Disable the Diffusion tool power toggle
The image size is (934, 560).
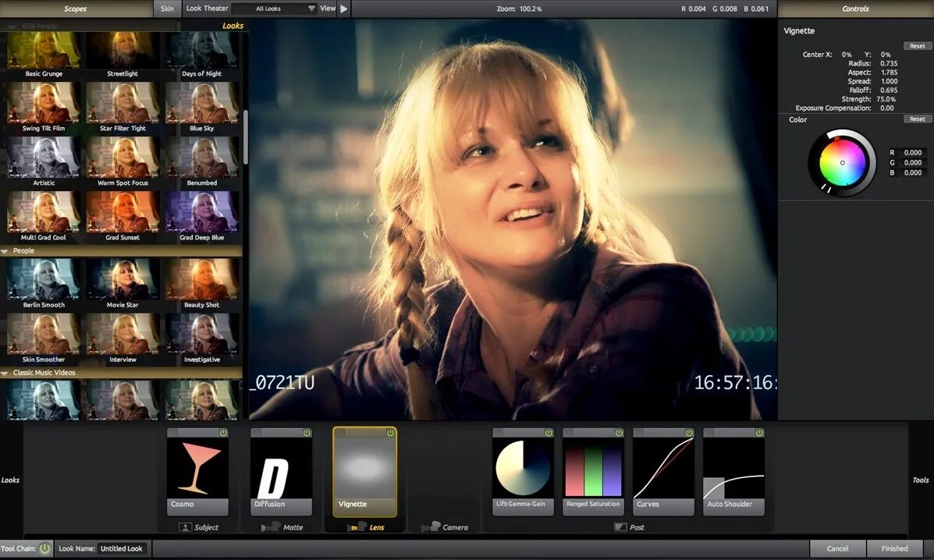tap(307, 433)
